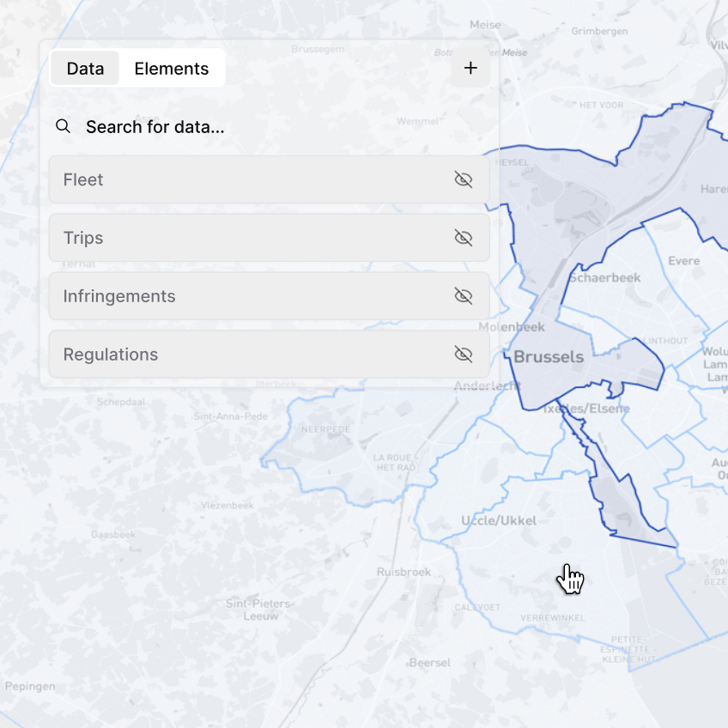
Task: Select the Sint-Pieters-Leeuw map label
Action: click(260, 610)
